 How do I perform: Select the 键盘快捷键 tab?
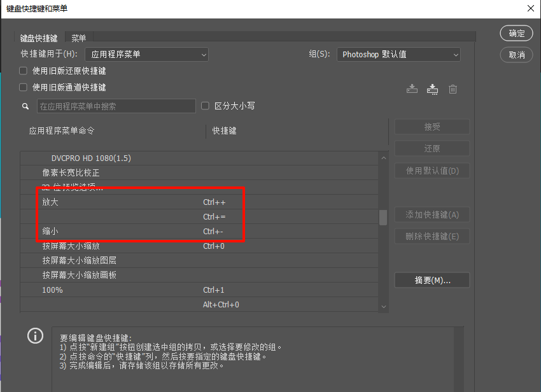coord(39,38)
